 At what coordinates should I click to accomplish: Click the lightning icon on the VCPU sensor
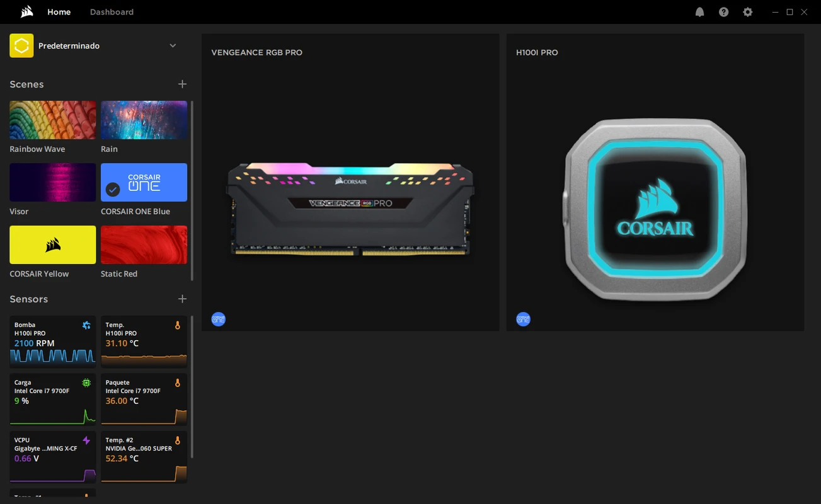coord(86,440)
